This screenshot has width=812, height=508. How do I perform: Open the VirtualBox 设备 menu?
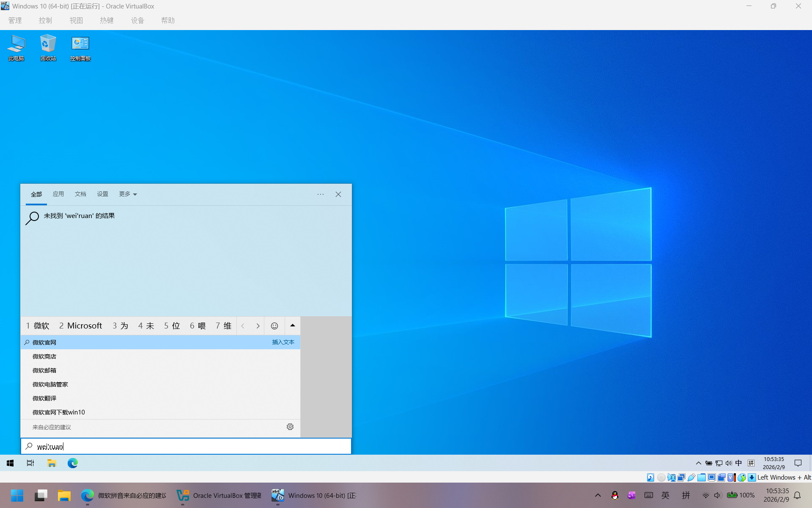tap(137, 20)
